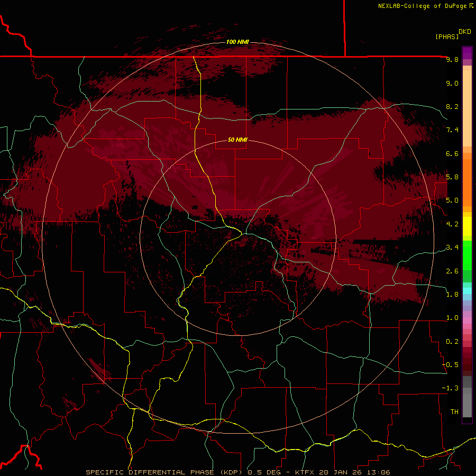476x476 pixels.
Task: Click the 1.8 legend value
Action: [452, 295]
